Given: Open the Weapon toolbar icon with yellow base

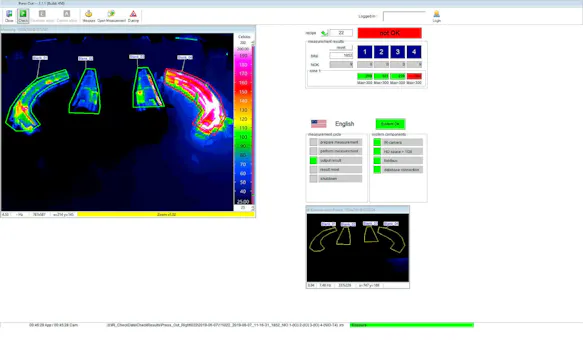Looking at the screenshot, I should (88, 16).
